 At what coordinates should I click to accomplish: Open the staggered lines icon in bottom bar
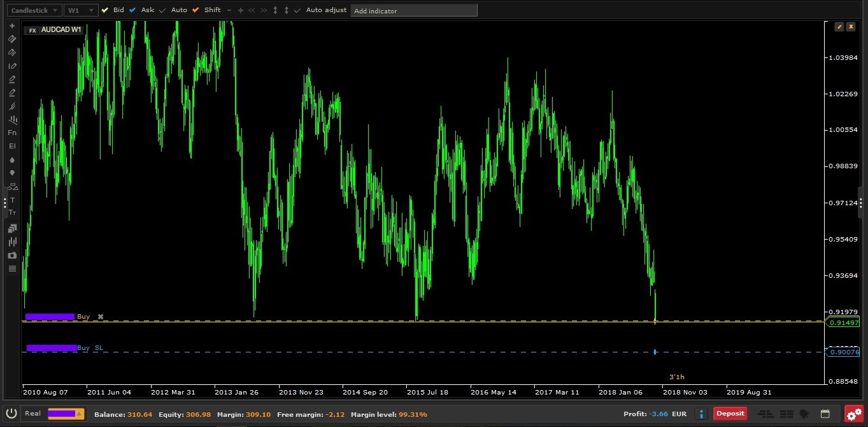click(x=765, y=414)
